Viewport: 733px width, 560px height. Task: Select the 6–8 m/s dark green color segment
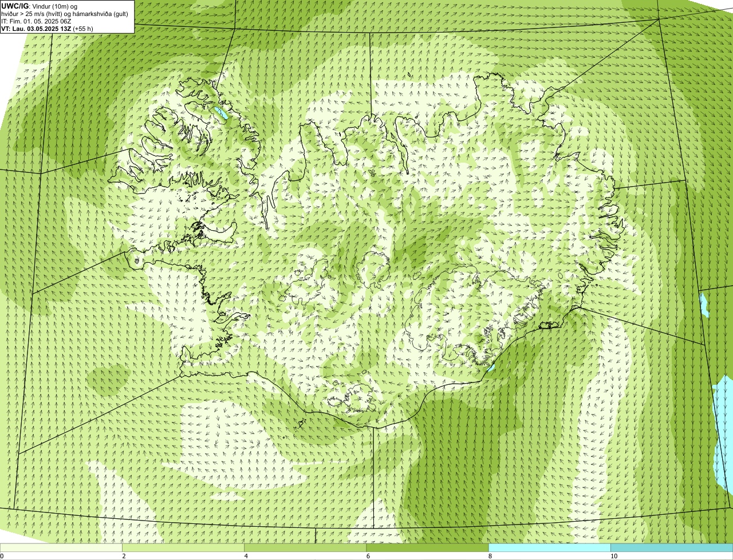coord(427,548)
